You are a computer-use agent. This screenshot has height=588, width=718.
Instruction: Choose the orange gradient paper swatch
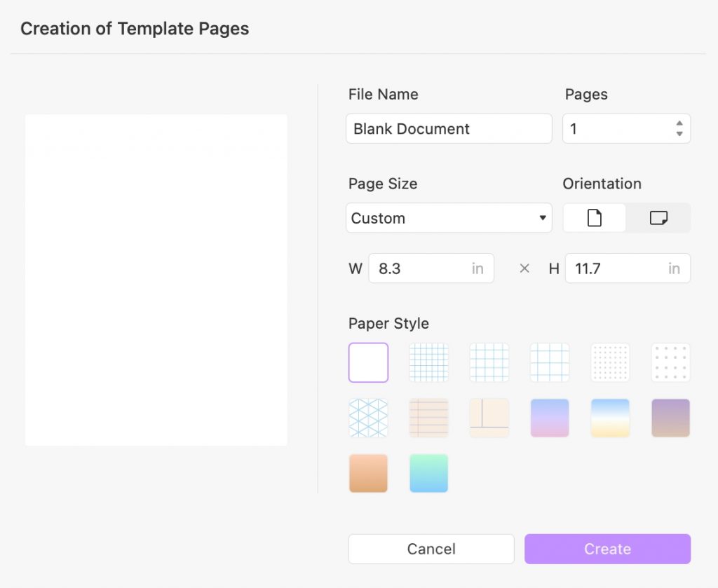tap(368, 473)
